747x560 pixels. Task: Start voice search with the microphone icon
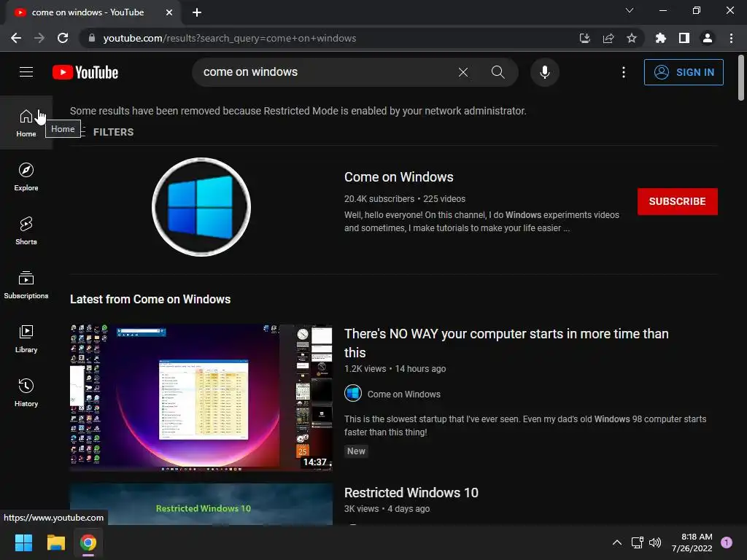click(x=544, y=72)
